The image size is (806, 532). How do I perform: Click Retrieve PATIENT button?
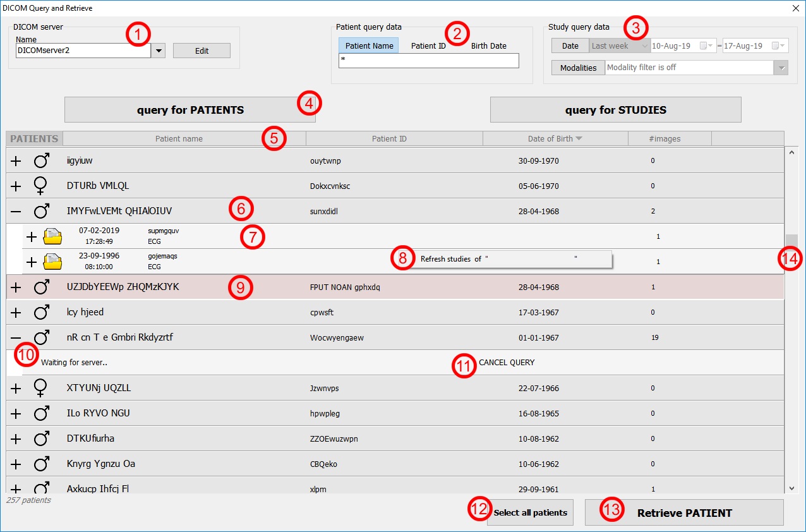click(x=684, y=512)
